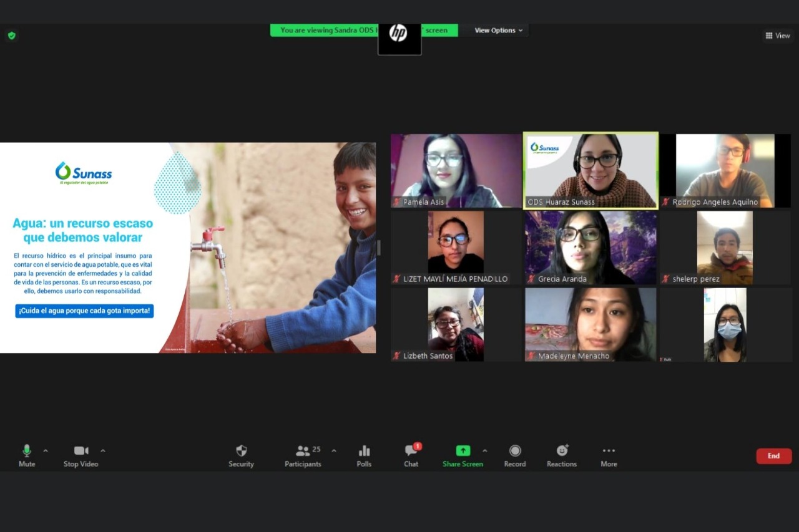Image resolution: width=799 pixels, height=532 pixels.
Task: Switch layout using the View button
Action: click(x=778, y=36)
